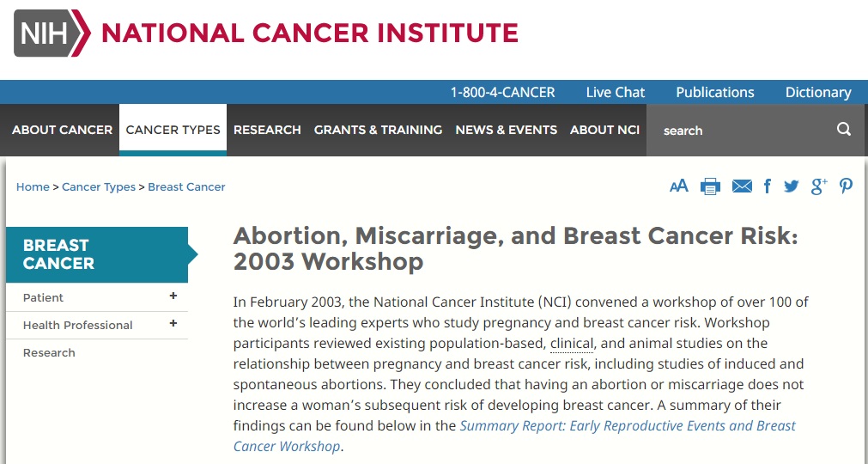Viewport: 868px width, 464px height.
Task: Share on Twitter bird icon
Action: point(791,186)
